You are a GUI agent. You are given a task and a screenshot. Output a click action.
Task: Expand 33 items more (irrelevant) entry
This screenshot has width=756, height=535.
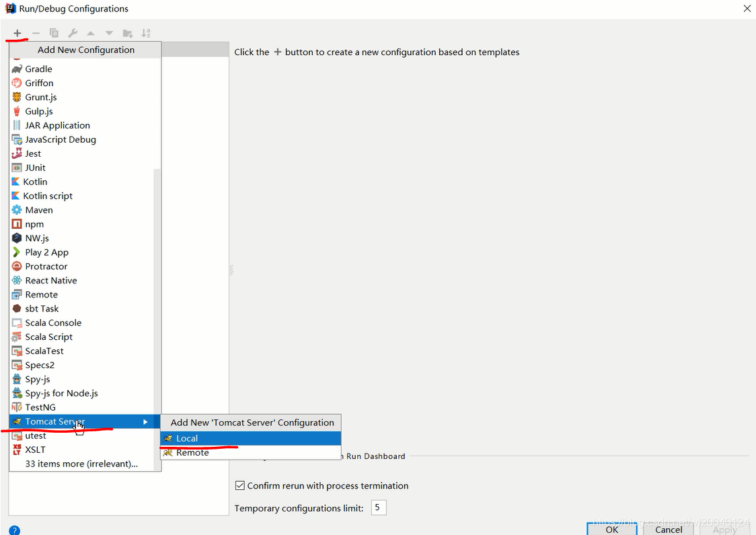[81, 464]
